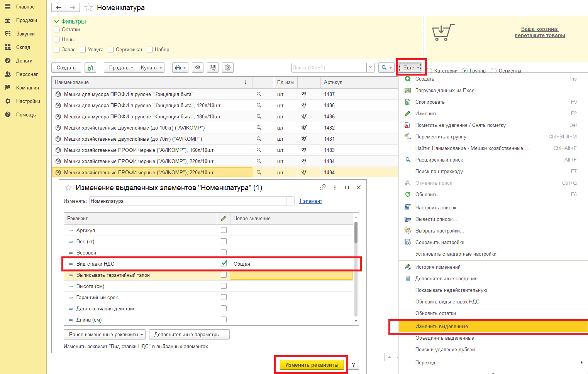
Task: Click the back navigation arrow
Action: coord(59,7)
